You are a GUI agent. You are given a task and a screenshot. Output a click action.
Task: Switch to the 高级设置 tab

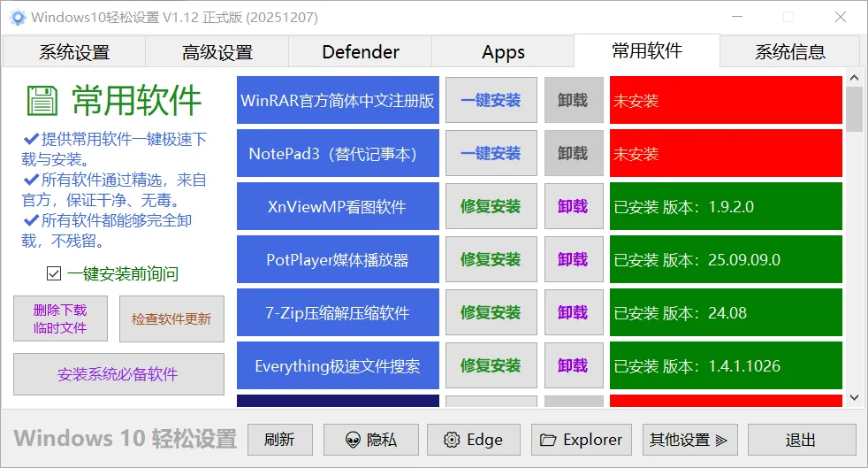[217, 52]
